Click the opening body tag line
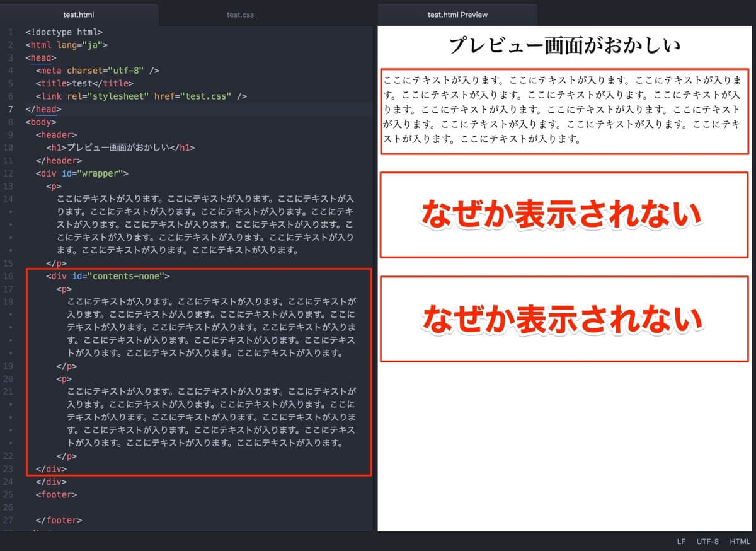The width and height of the screenshot is (756, 551). (41, 122)
